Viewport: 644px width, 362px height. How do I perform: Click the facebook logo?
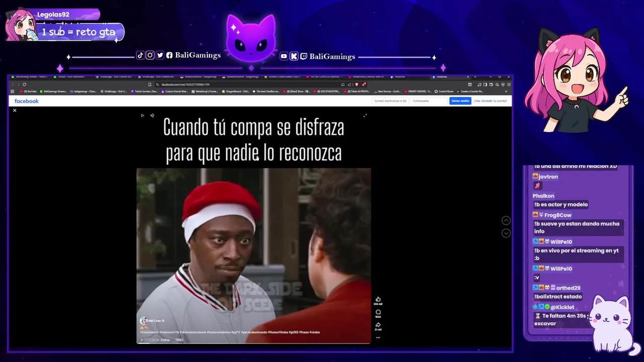point(27,101)
